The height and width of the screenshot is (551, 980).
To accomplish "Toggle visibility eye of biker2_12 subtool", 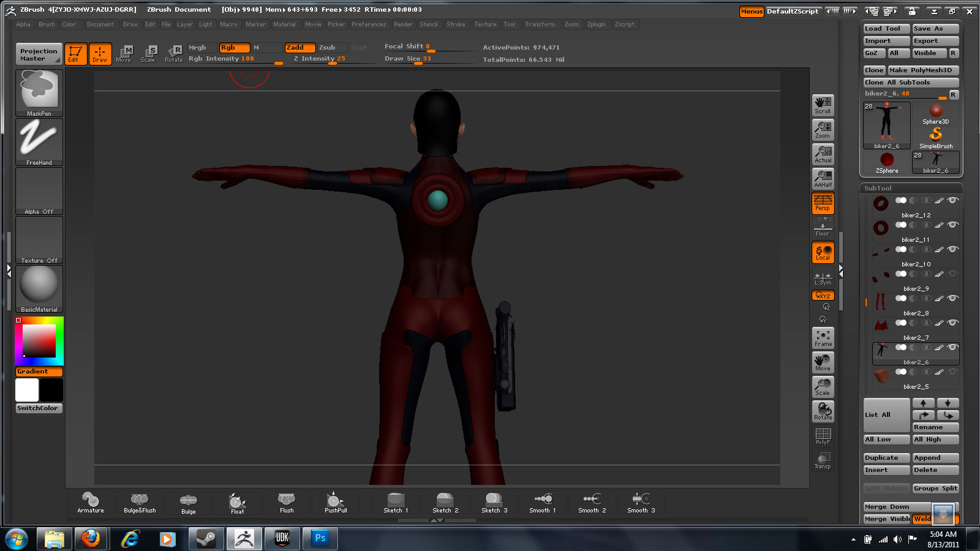I will click(x=952, y=200).
